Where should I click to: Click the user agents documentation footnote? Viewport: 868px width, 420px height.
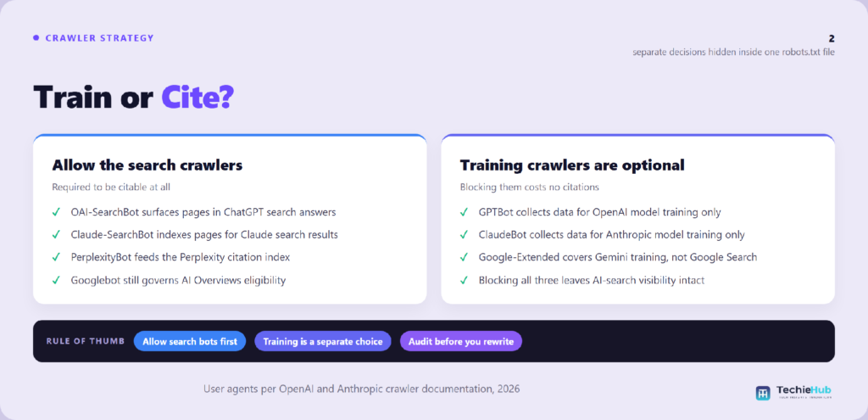click(x=361, y=389)
